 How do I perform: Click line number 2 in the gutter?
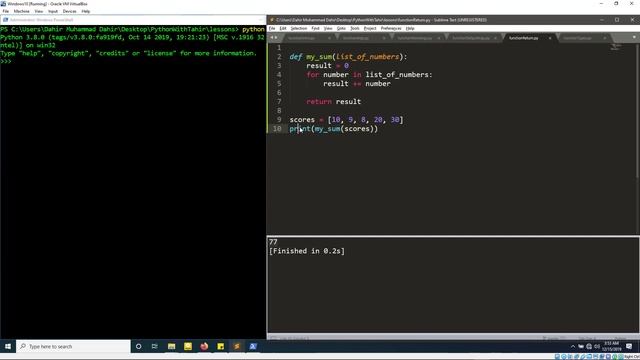coord(279,57)
